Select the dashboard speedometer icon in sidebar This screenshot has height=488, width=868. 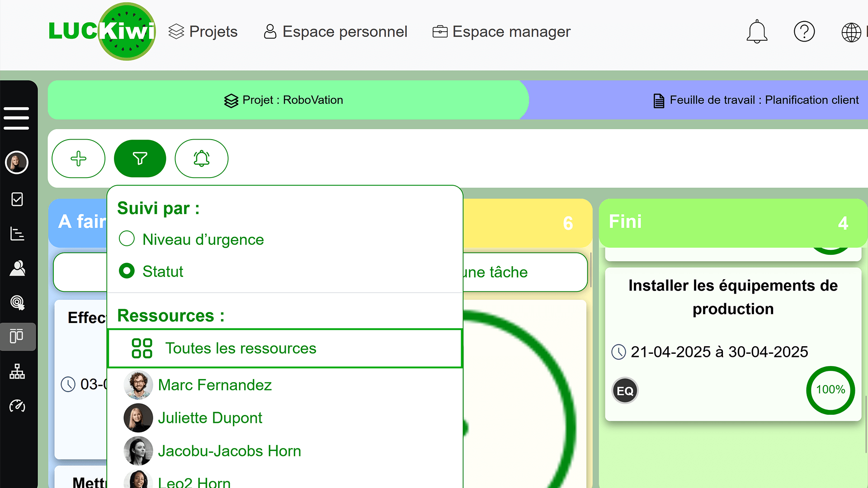tap(17, 406)
